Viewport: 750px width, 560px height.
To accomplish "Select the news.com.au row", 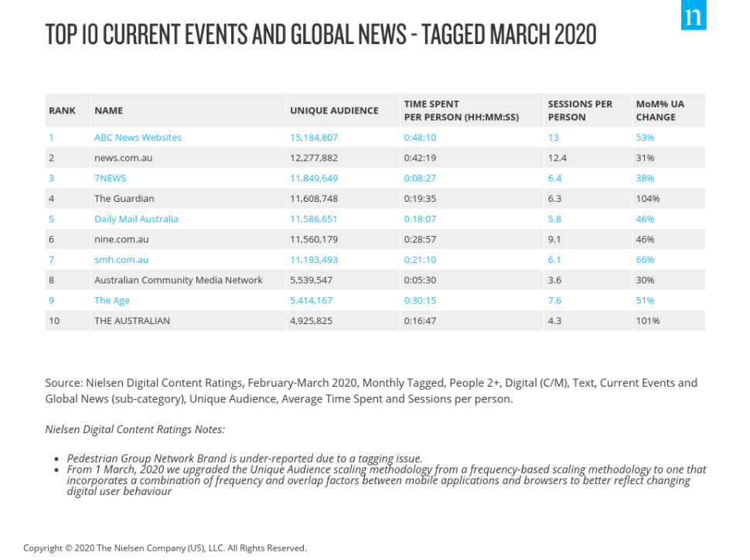I will coord(127,158).
